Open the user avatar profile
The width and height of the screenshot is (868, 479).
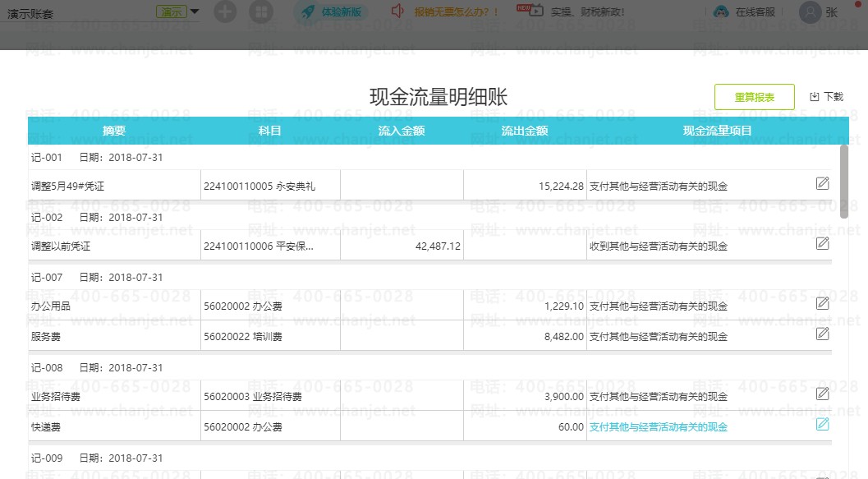click(x=810, y=12)
